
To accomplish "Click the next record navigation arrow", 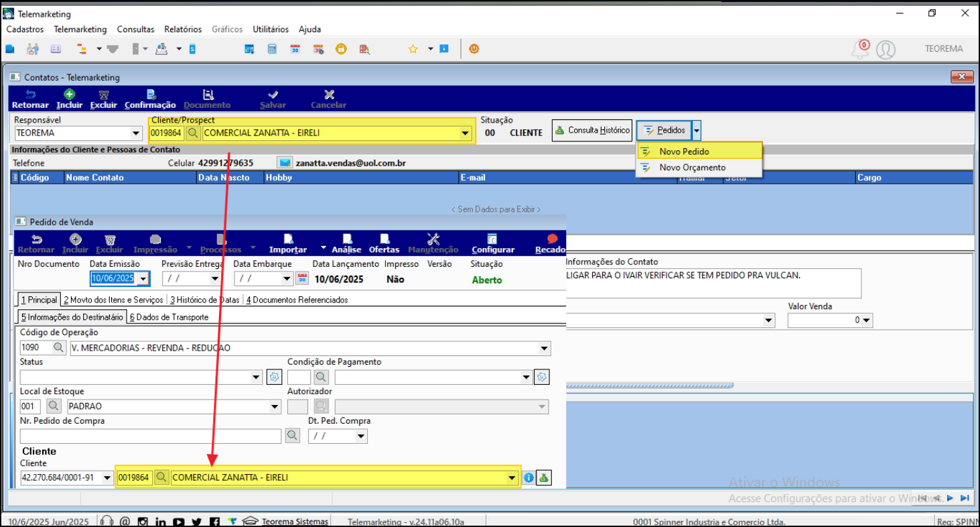I will [x=950, y=498].
